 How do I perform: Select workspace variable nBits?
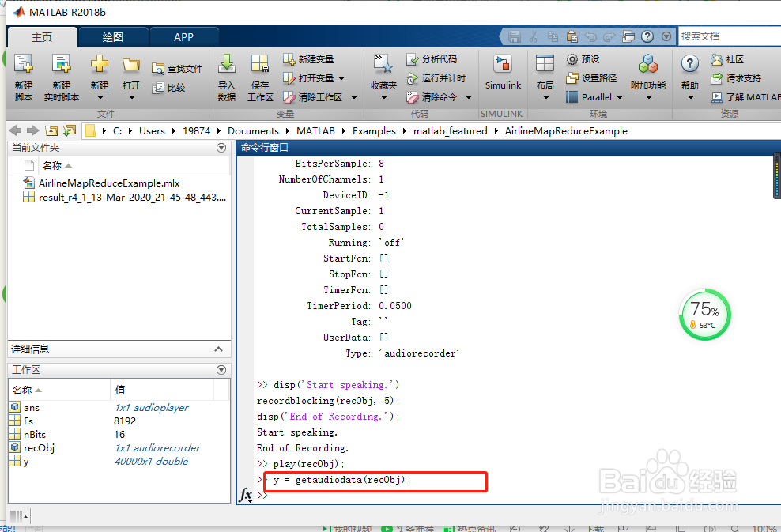(34, 434)
